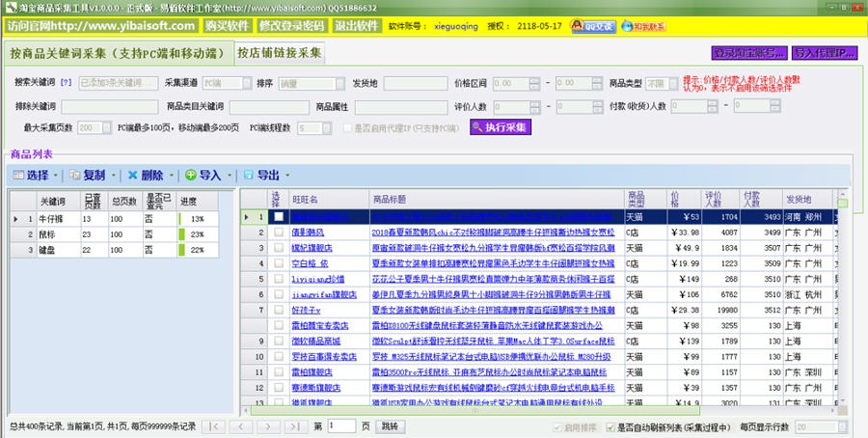Expand the 复制 dropdown arrow
The image size is (868, 438).
pos(114,177)
